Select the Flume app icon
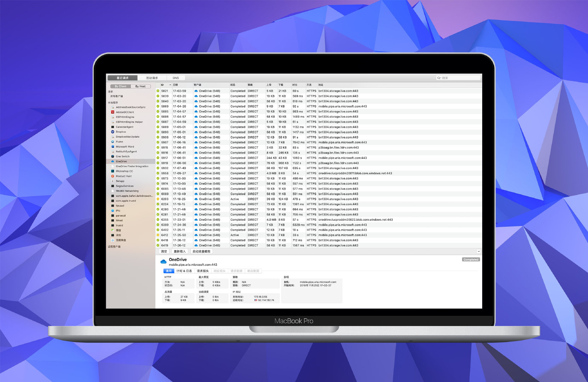The width and height of the screenshot is (588, 382). point(113,142)
